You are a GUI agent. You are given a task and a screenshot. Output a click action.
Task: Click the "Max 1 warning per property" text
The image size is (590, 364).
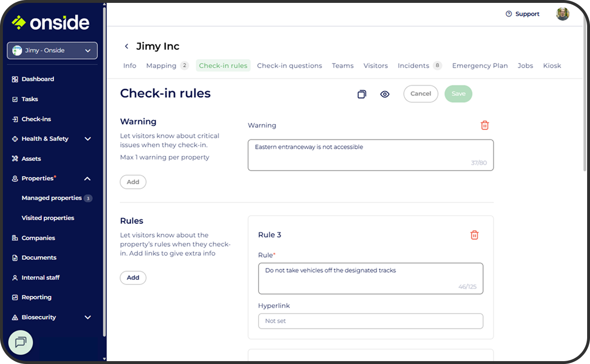pyautogui.click(x=165, y=157)
